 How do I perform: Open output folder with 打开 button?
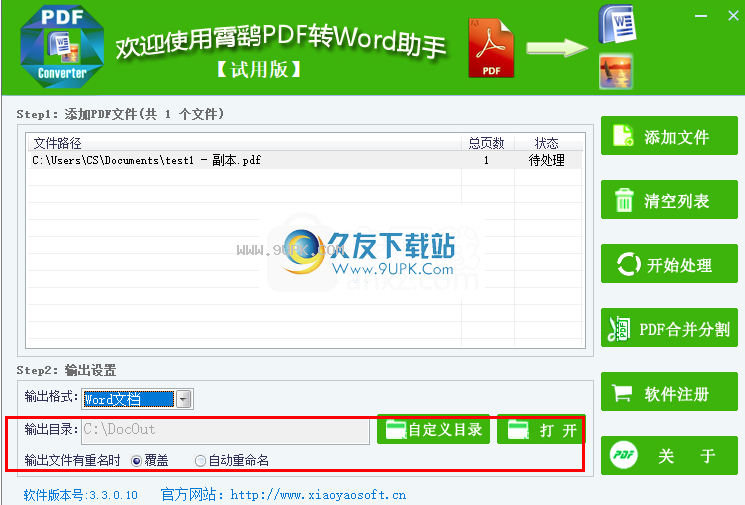pyautogui.click(x=541, y=429)
